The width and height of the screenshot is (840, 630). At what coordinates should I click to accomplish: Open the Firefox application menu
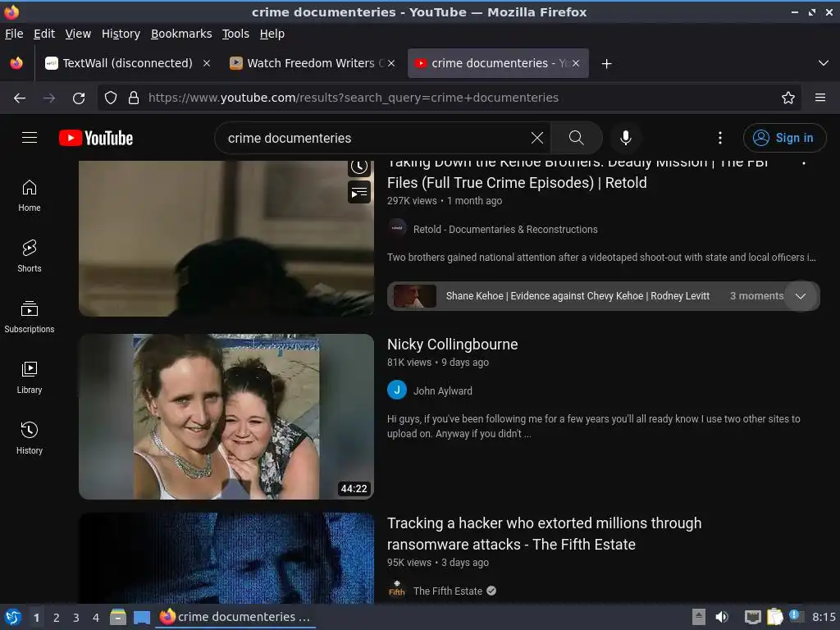click(819, 98)
